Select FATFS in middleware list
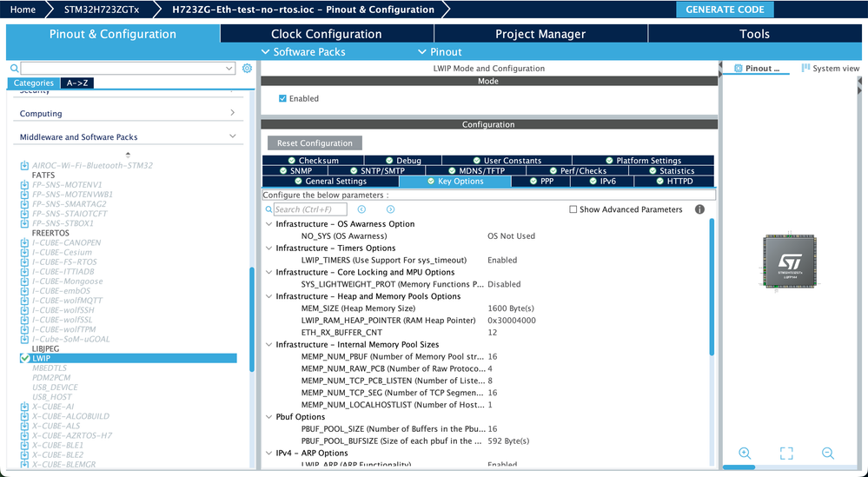 pyautogui.click(x=43, y=175)
